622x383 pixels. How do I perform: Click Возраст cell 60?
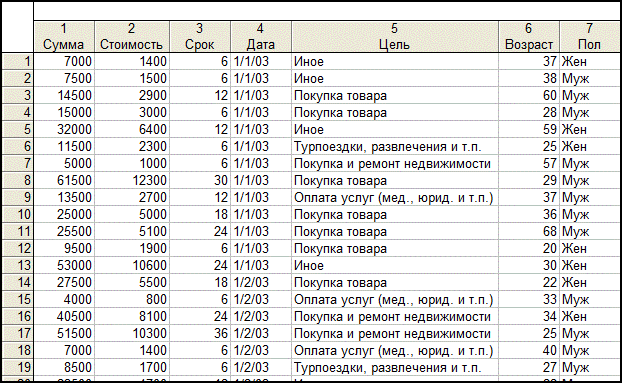(x=529, y=96)
